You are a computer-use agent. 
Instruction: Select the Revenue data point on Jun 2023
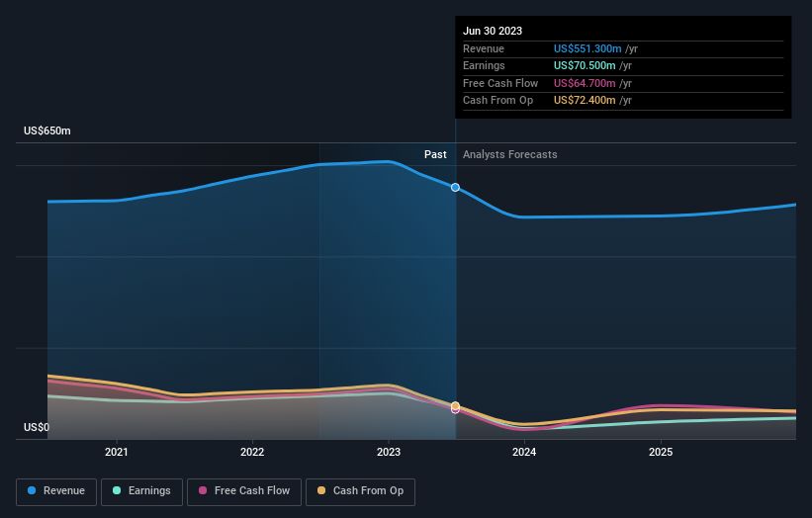pyautogui.click(x=455, y=187)
